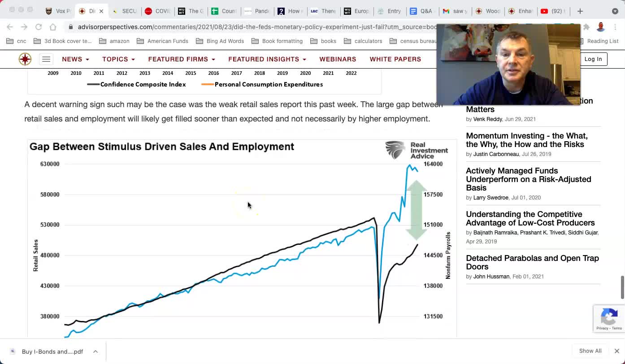
Task: Click the Personal Consumption Expenditures legend swatch
Action: (208, 84)
